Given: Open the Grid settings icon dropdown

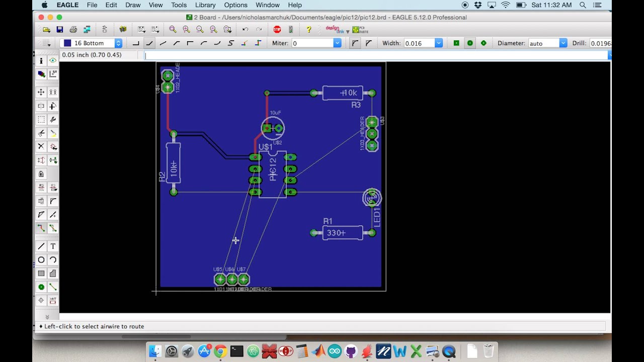Looking at the screenshot, I should click(46, 43).
